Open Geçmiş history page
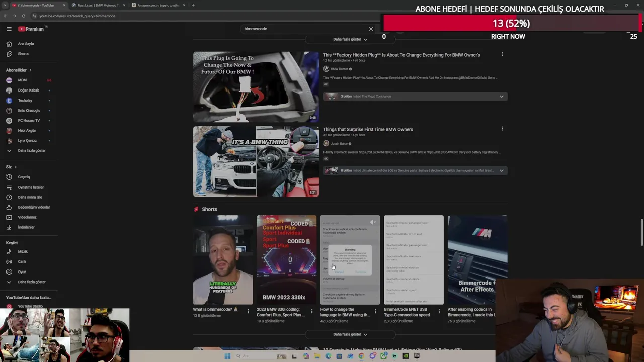The height and width of the screenshot is (362, 644). pos(24,177)
